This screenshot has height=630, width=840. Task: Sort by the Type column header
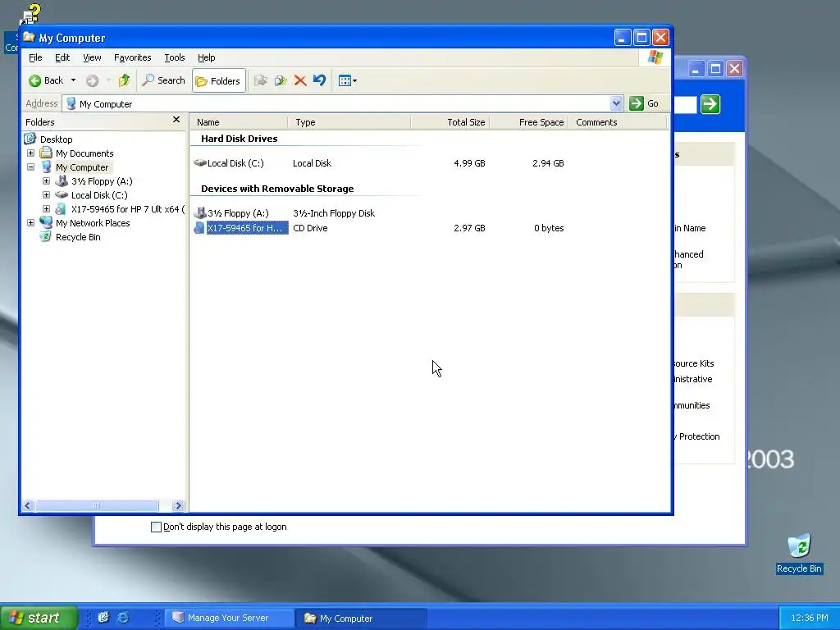349,122
